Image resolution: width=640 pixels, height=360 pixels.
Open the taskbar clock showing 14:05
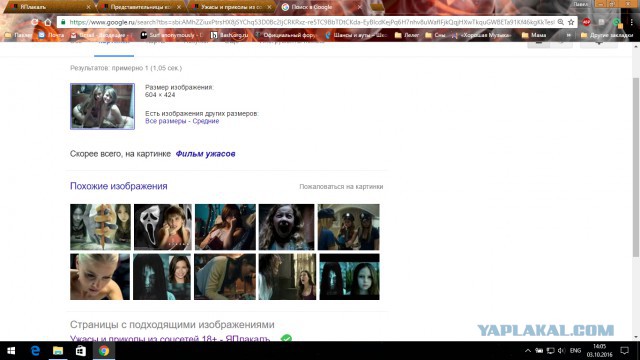tap(600, 351)
